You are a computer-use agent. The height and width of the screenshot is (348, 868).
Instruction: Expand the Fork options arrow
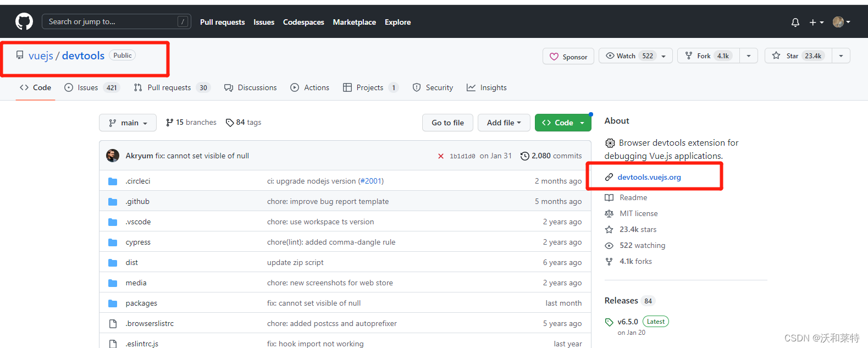pos(749,56)
